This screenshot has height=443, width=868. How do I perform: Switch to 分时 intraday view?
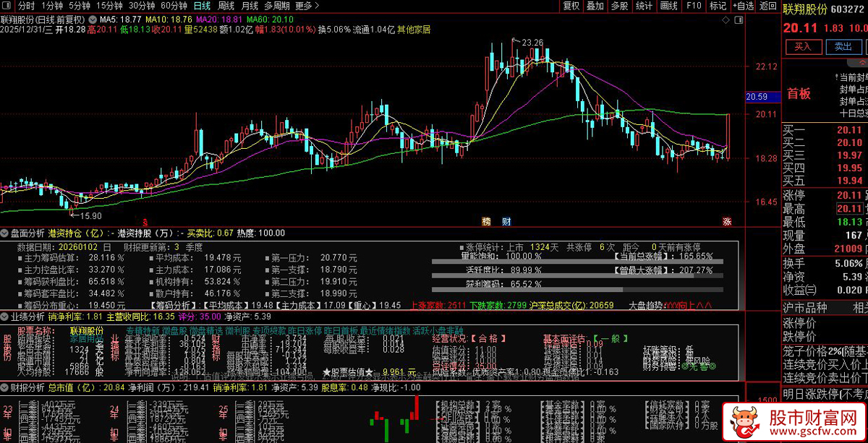26,6
